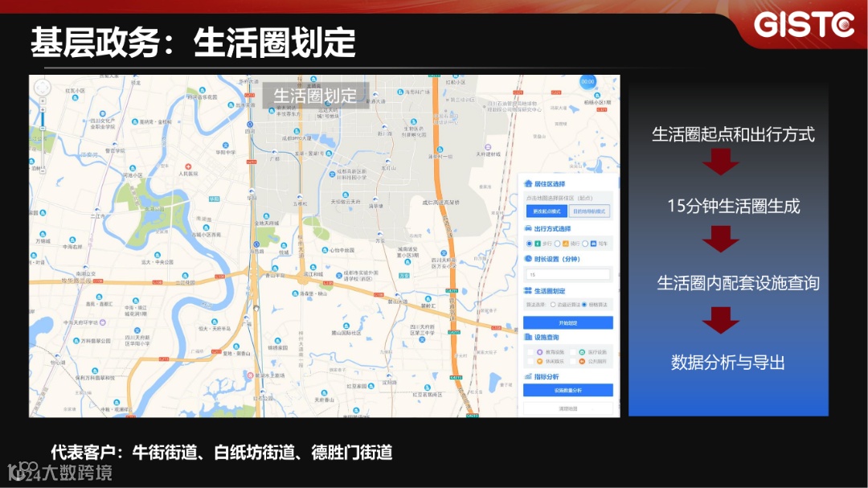Image resolution: width=868 pixels, height=488 pixels.
Task: Click the 设施查询 heading
Action: [x=547, y=337]
